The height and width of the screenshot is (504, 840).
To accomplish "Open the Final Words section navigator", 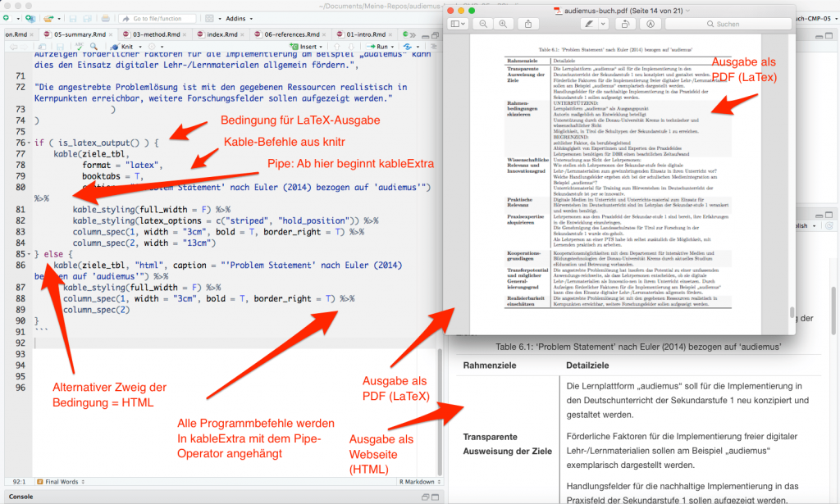I will (x=61, y=482).
